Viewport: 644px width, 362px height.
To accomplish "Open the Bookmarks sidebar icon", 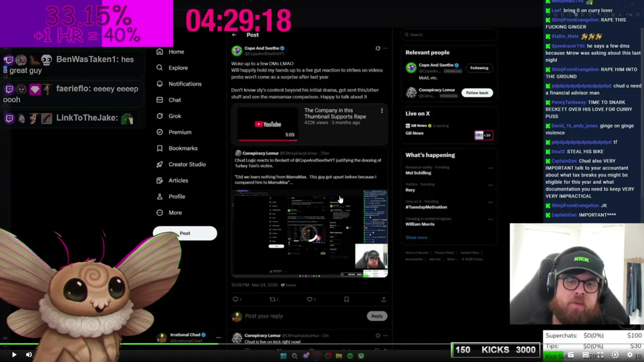I will coord(159,148).
